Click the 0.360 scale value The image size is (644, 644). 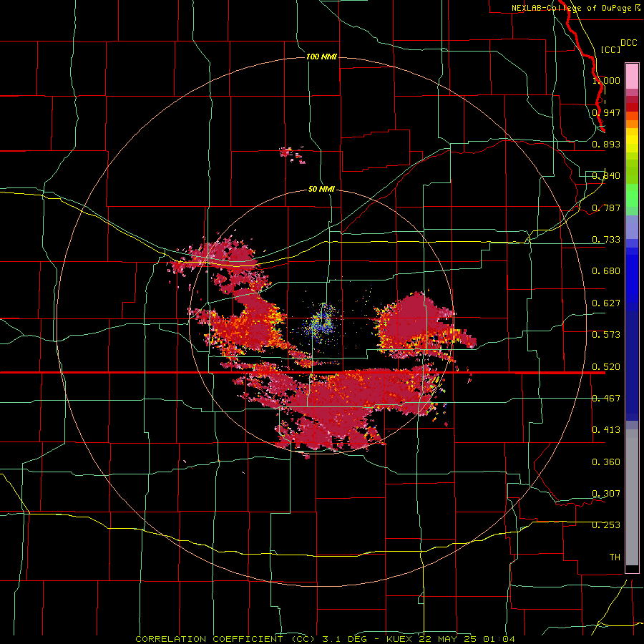(x=606, y=462)
